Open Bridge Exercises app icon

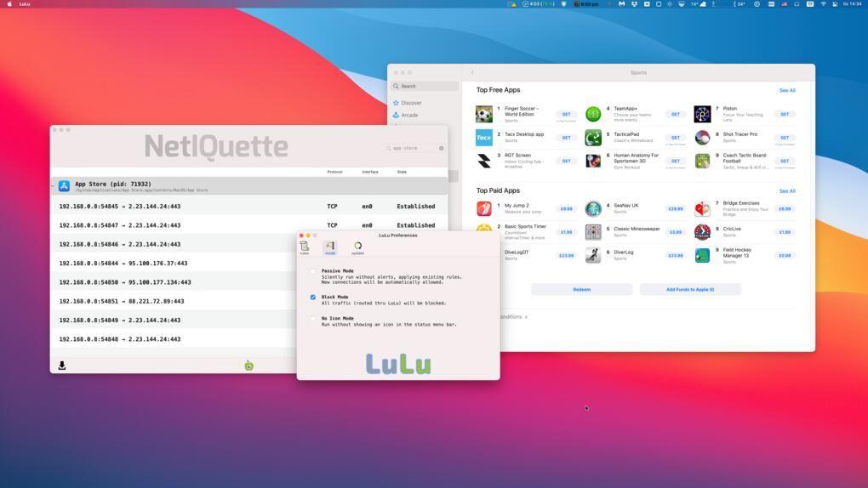pos(702,208)
